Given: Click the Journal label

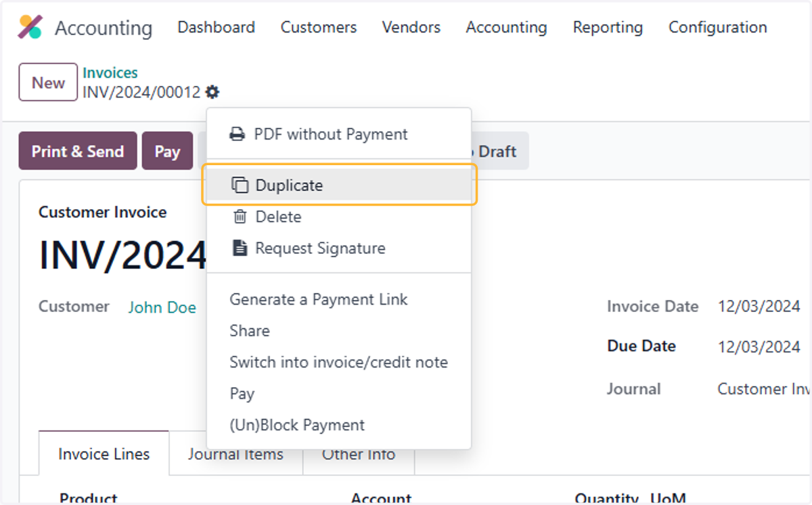Looking at the screenshot, I should 633,389.
